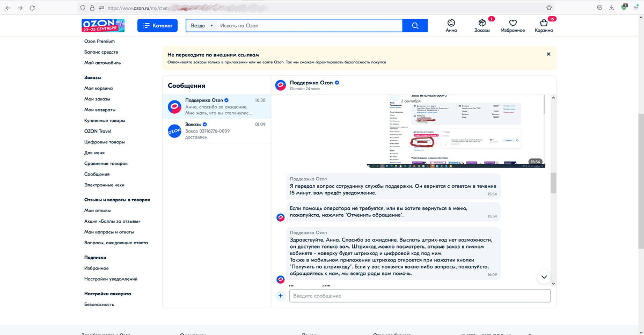
Task: Open Моя корзина sidebar link
Action: [98, 88]
